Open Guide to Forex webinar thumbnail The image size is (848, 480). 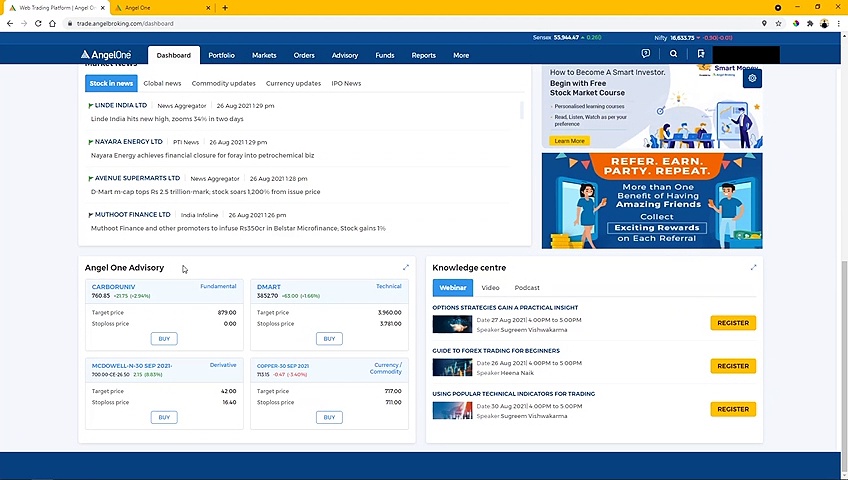(x=452, y=367)
